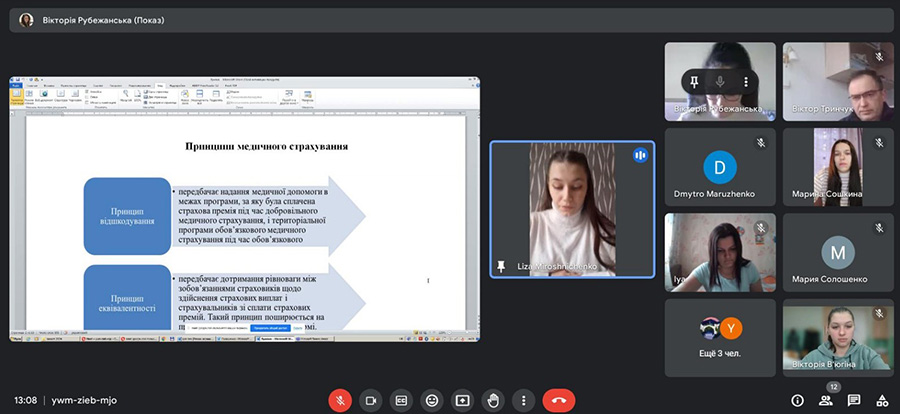Select the Вікторія В'югіна video tile
The image size is (900, 414).
pyautogui.click(x=838, y=338)
